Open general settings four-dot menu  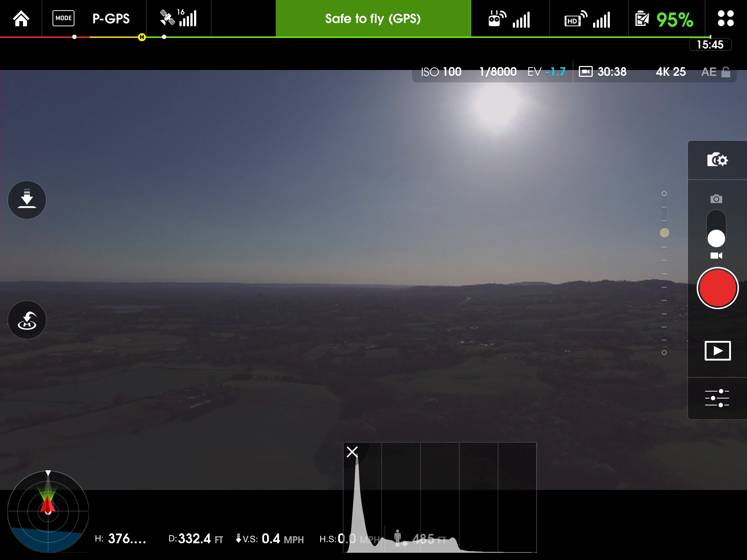coord(725,18)
